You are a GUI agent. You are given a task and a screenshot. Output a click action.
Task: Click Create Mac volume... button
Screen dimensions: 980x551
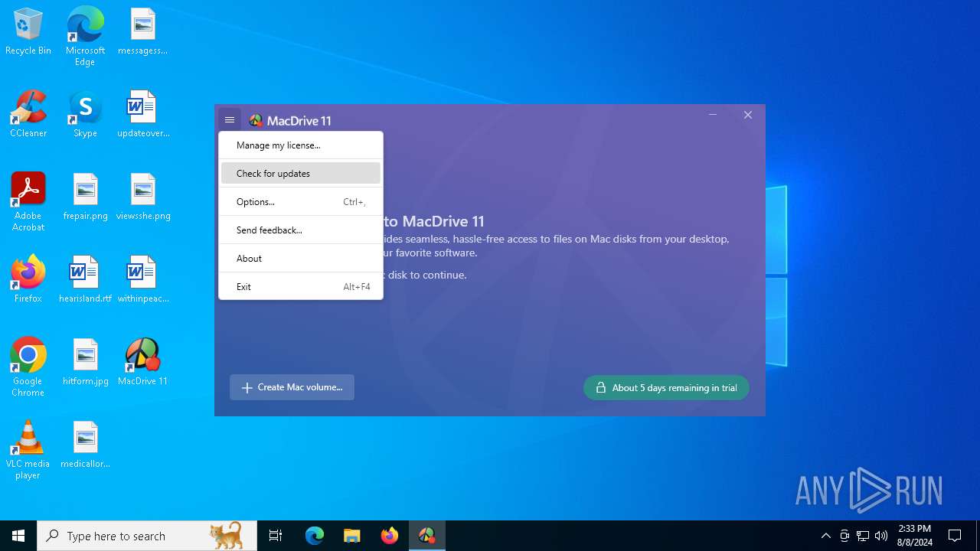(292, 387)
